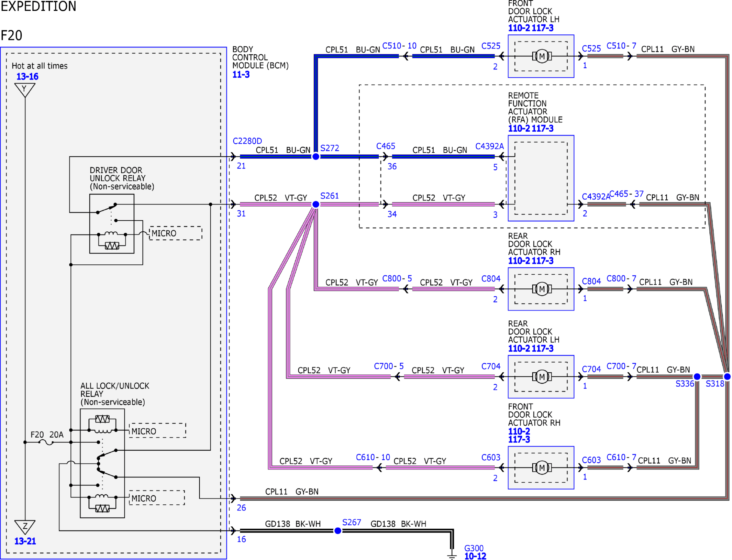Open the 10-12 reference below G300
The height and width of the screenshot is (560, 732).
click(x=475, y=556)
